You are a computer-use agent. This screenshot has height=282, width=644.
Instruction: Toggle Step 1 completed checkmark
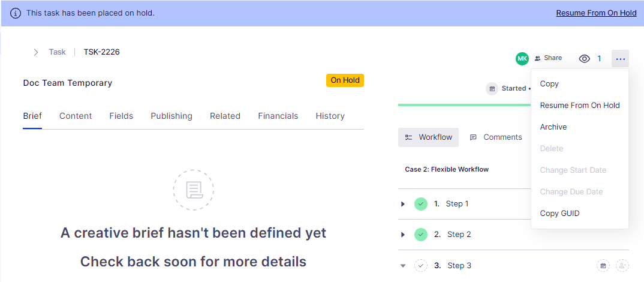[421, 204]
